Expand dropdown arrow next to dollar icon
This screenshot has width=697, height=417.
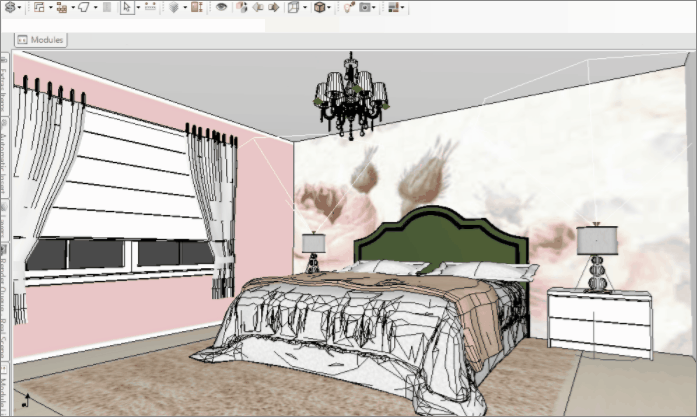tap(19, 7)
